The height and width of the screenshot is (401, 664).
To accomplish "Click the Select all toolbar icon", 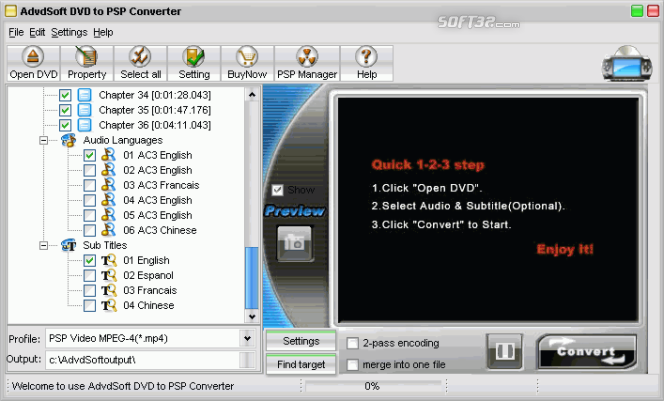I will tap(141, 63).
